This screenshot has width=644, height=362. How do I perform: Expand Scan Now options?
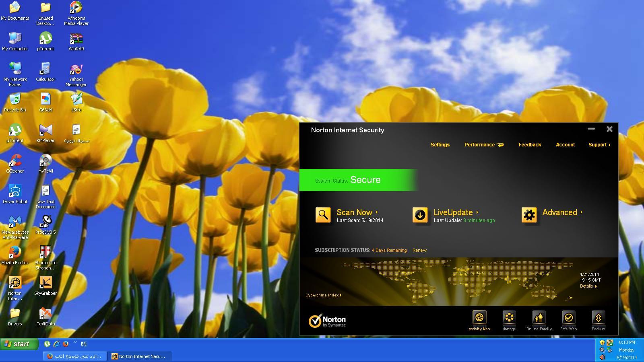pyautogui.click(x=357, y=212)
